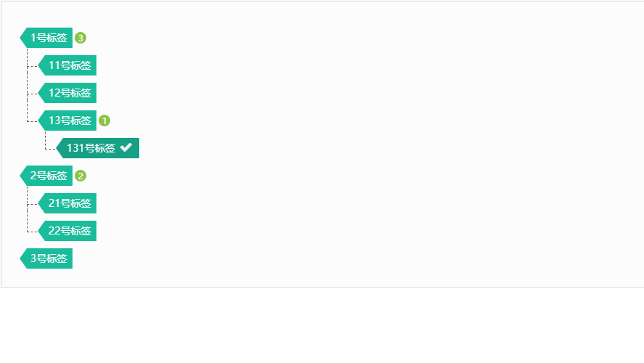
Task: Collapse the 13号标签 subtree tag
Action: tap(67, 121)
